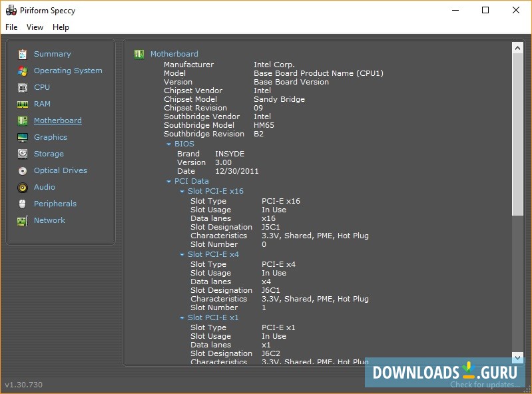Click the Model value Base Board Product Name (CPU1)
Viewport: 532px width, 394px height.
pyautogui.click(x=318, y=73)
